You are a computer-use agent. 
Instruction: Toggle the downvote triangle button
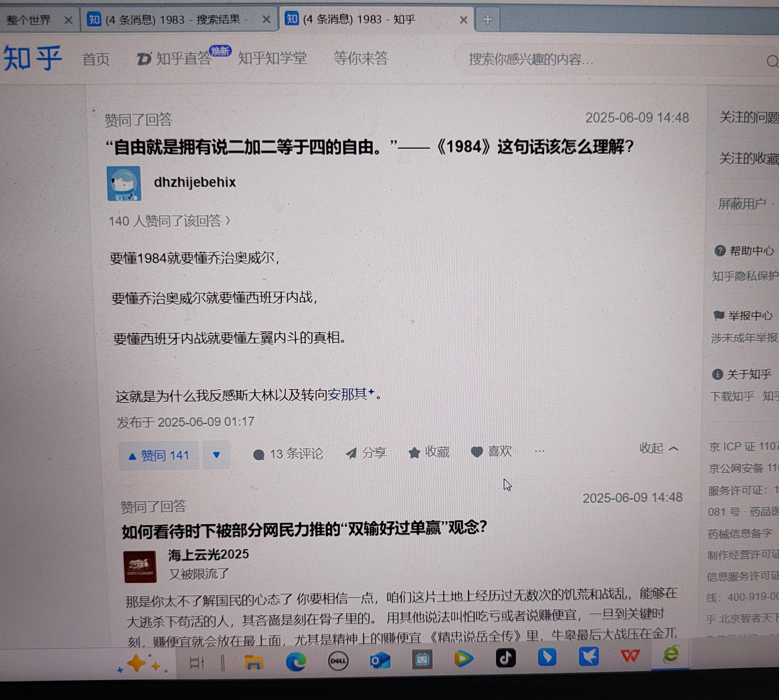216,455
